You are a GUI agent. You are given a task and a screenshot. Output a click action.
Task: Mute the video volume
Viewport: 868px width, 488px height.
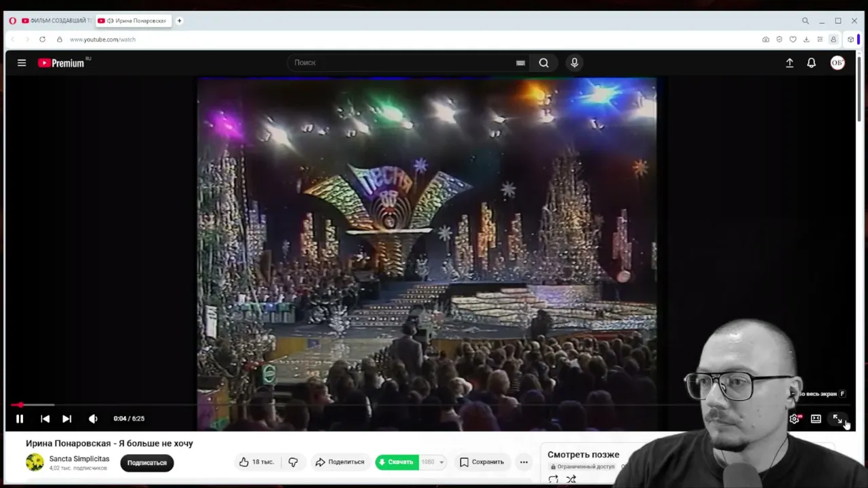click(x=93, y=419)
